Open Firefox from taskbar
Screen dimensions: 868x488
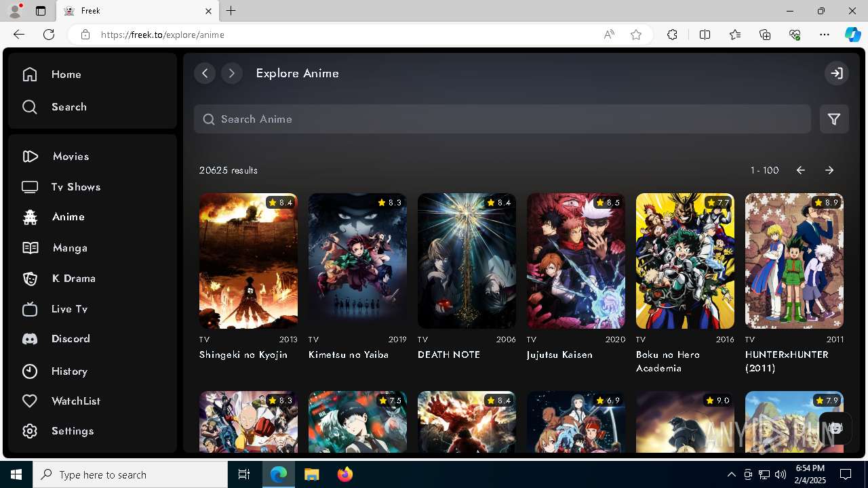pyautogui.click(x=345, y=474)
